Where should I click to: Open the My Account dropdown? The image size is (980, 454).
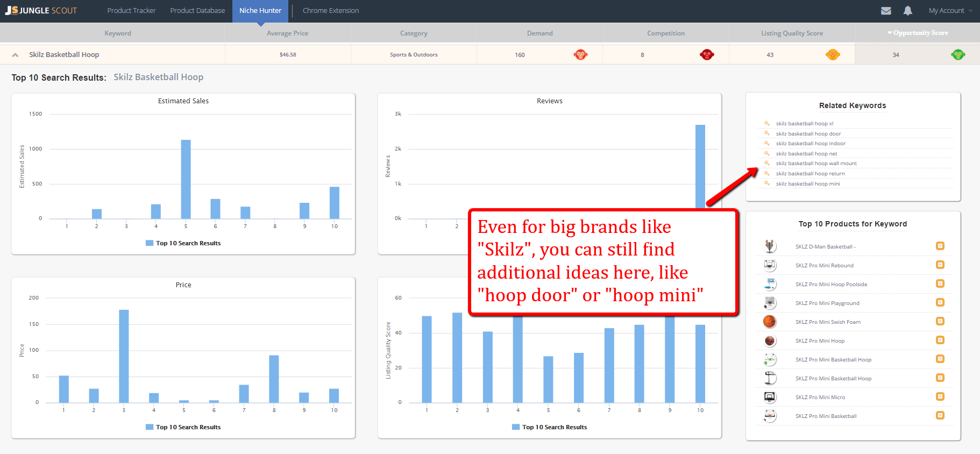(950, 11)
